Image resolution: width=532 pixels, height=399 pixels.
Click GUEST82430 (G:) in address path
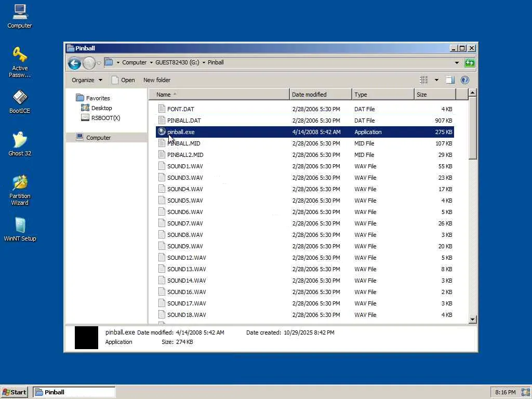[x=177, y=62]
